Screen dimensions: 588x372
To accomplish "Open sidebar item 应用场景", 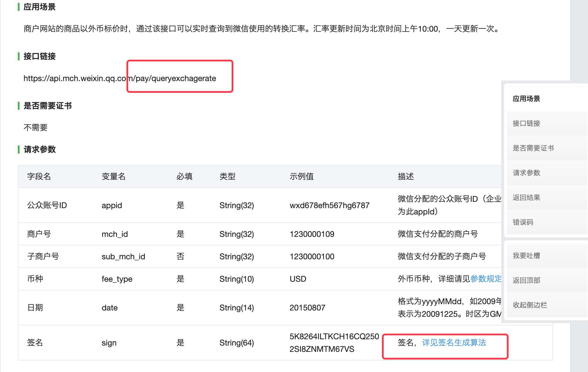I will point(526,99).
